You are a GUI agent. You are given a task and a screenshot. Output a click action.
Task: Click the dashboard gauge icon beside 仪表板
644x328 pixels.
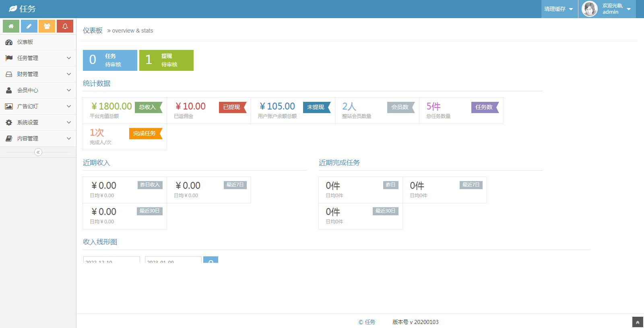click(9, 42)
